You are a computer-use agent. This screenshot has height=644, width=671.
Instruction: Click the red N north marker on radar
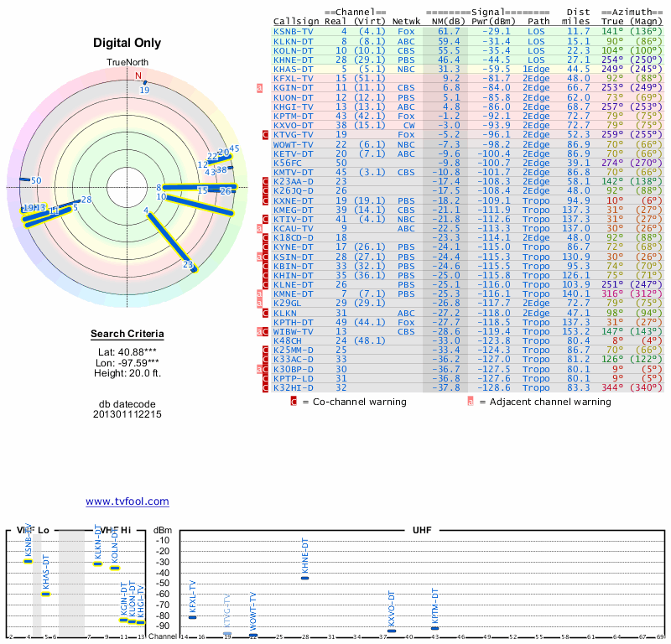[x=138, y=75]
